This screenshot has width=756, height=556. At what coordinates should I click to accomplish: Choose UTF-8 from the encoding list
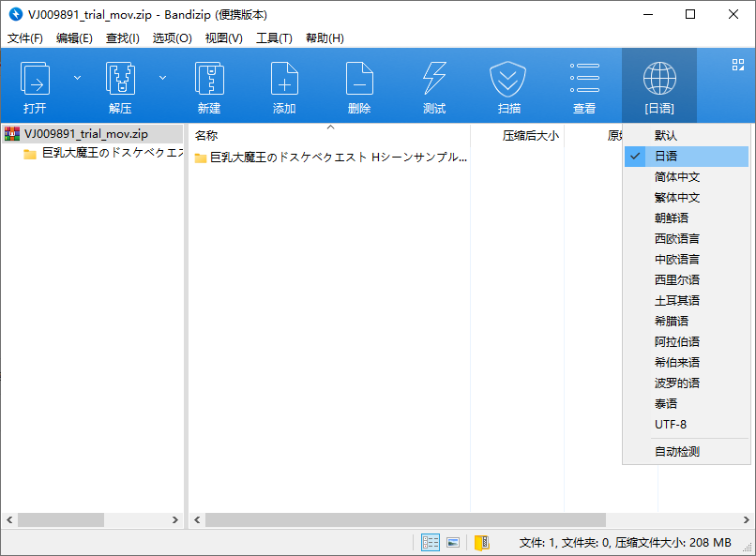671,425
